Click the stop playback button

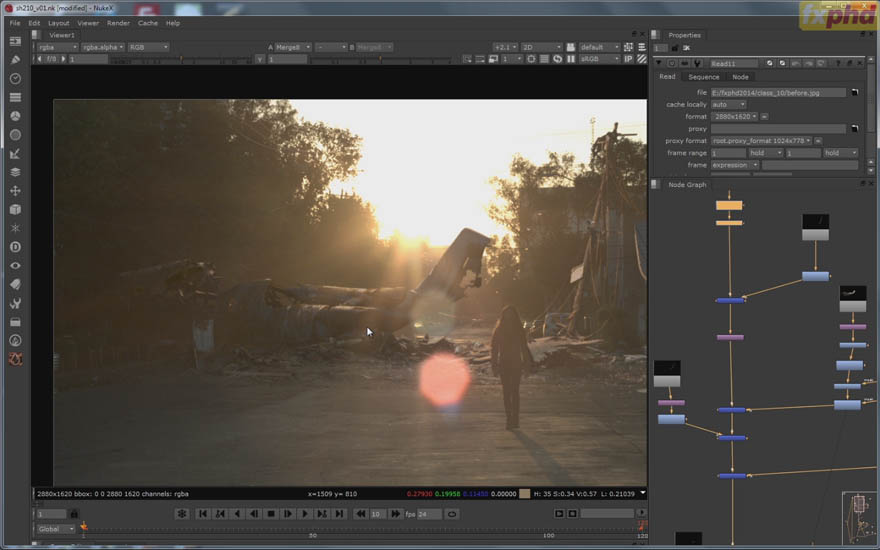pos(271,514)
